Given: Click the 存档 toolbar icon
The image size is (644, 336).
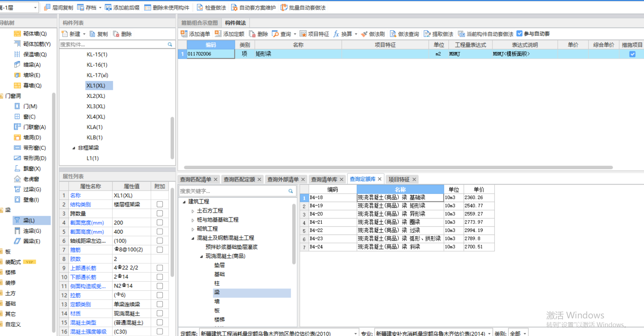Looking at the screenshot, I should click(x=80, y=7).
